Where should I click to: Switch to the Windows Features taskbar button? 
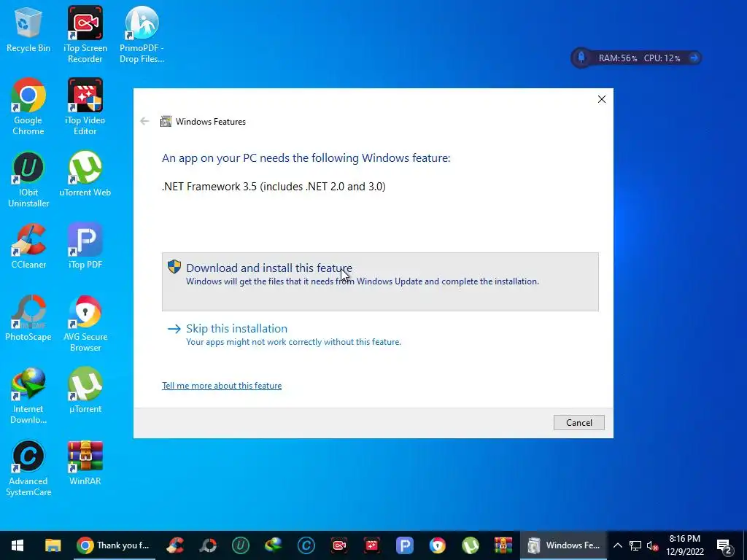point(564,545)
